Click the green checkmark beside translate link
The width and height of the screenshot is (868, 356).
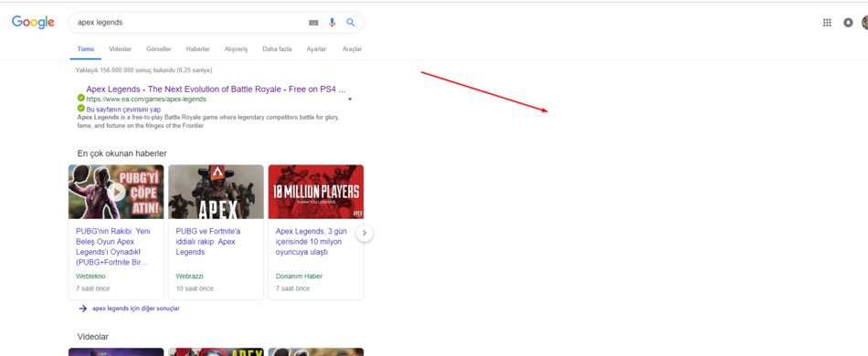click(x=81, y=109)
